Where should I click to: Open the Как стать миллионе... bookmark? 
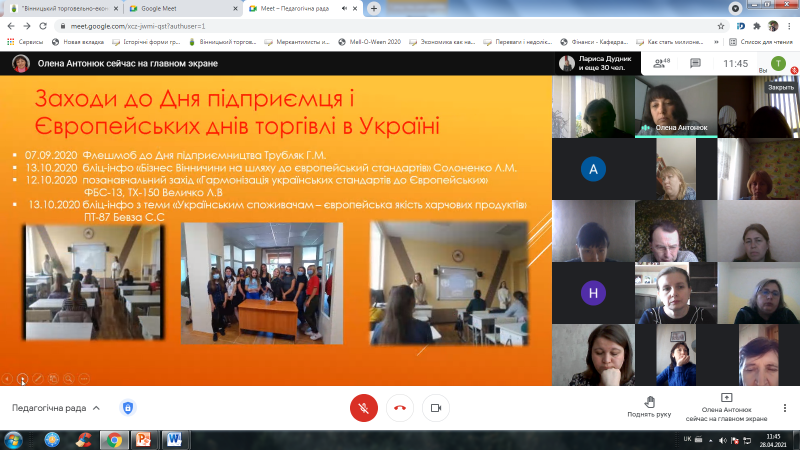click(670, 42)
